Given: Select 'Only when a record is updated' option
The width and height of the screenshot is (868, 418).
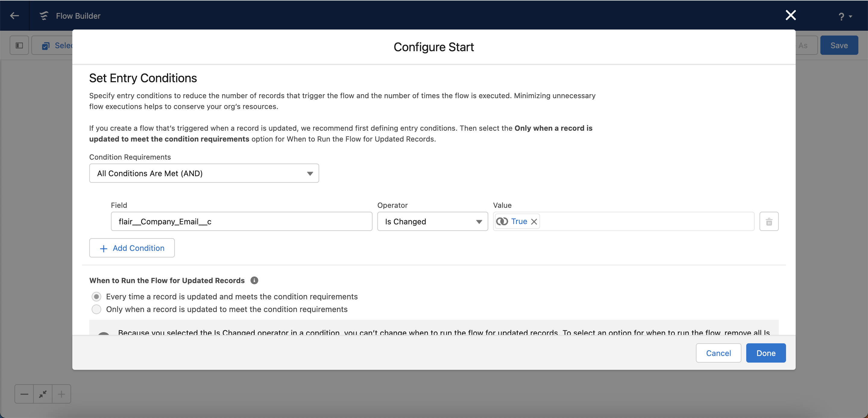Looking at the screenshot, I should tap(96, 309).
